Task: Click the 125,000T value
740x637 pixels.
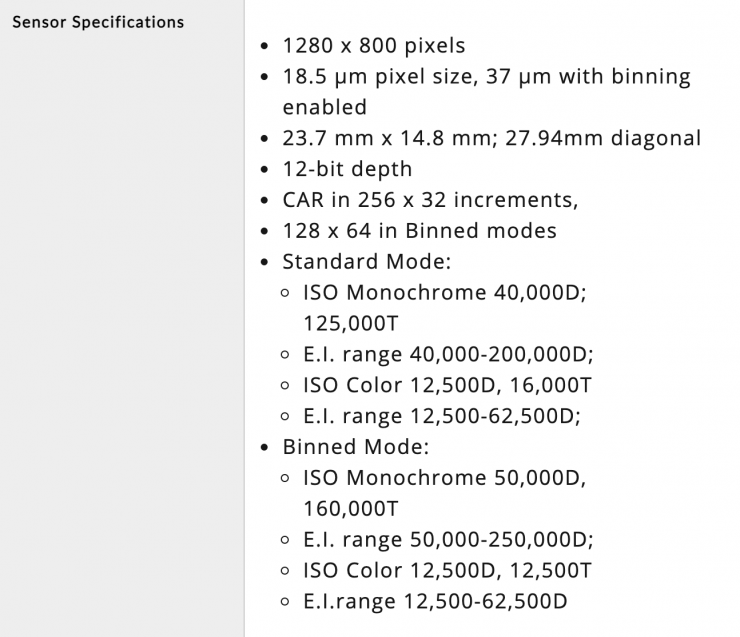Action: pos(350,323)
